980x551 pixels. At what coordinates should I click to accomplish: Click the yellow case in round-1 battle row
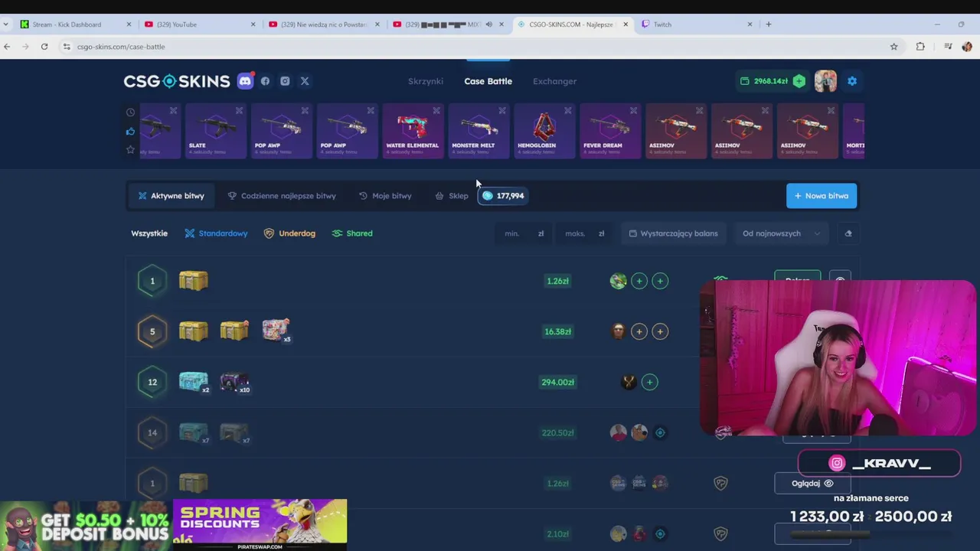193,281
